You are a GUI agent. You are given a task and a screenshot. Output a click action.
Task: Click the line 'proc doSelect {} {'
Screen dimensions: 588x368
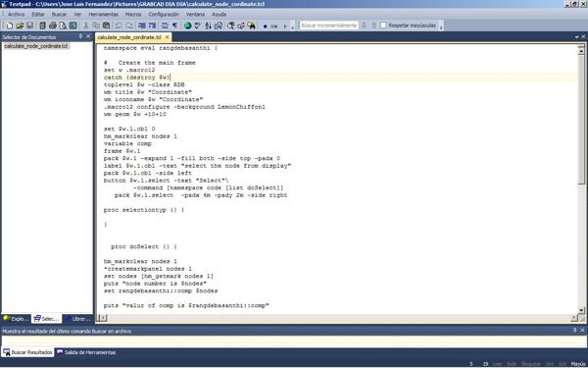click(x=144, y=246)
